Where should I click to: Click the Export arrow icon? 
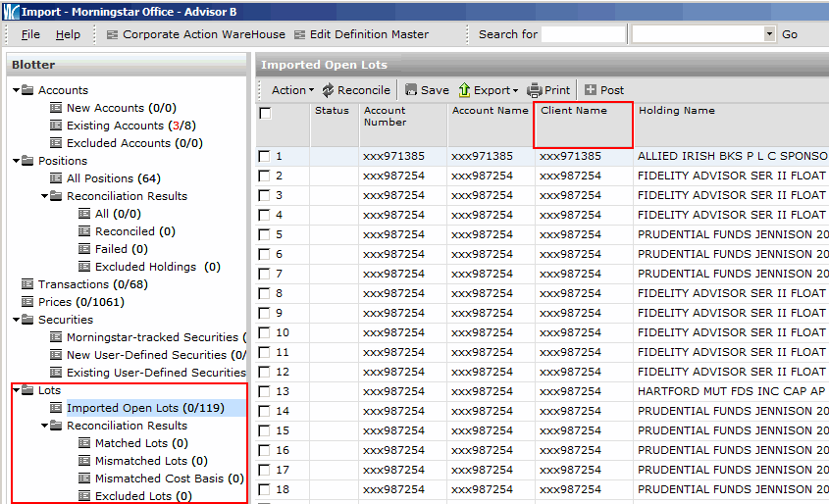(x=465, y=90)
